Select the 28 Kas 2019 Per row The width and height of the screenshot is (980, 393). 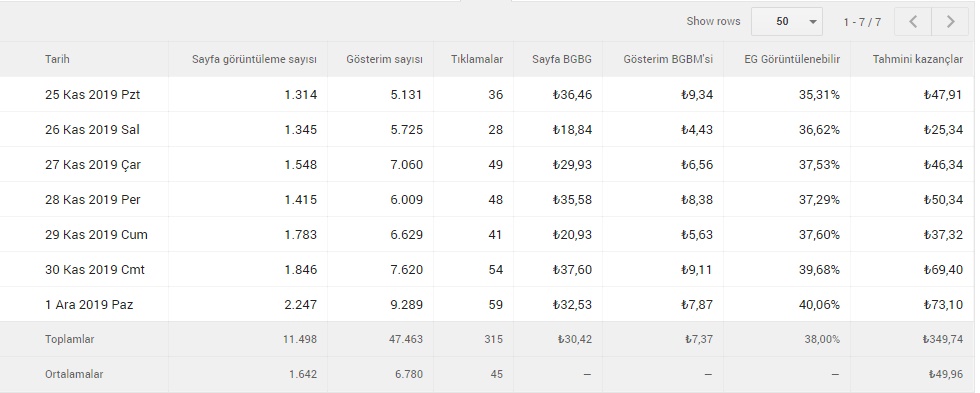click(x=488, y=200)
